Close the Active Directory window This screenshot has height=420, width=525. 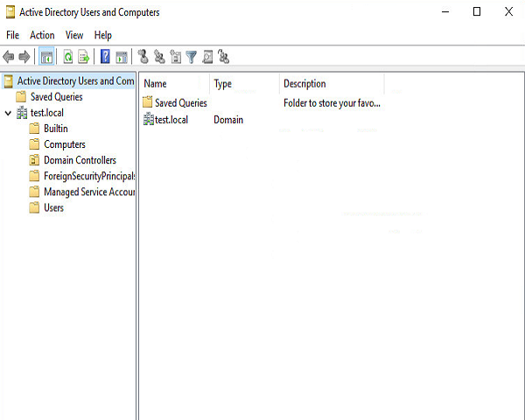(x=508, y=11)
